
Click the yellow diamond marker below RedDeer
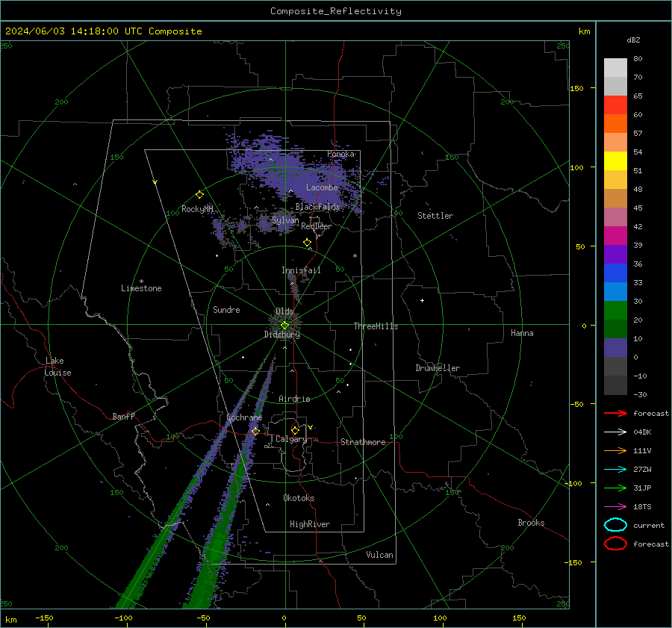(307, 243)
